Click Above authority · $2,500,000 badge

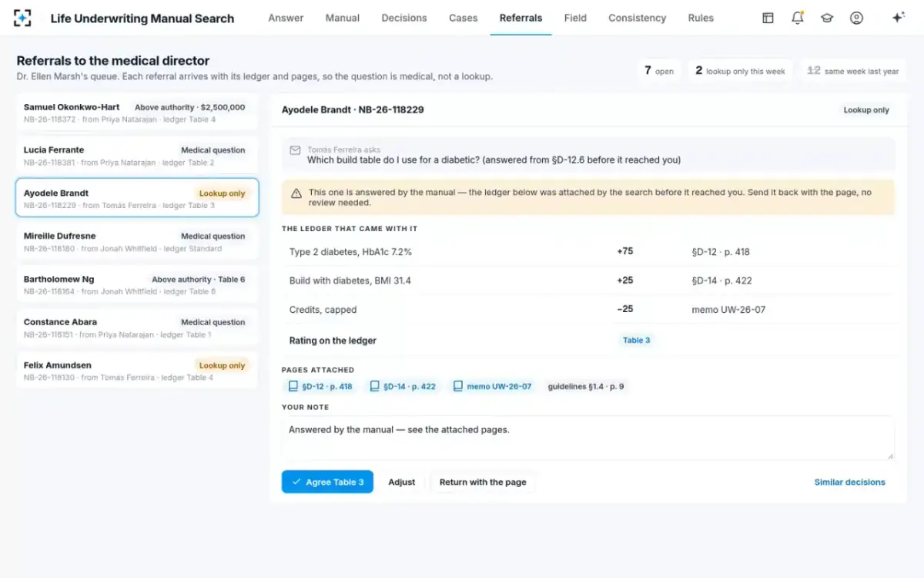tap(189, 107)
